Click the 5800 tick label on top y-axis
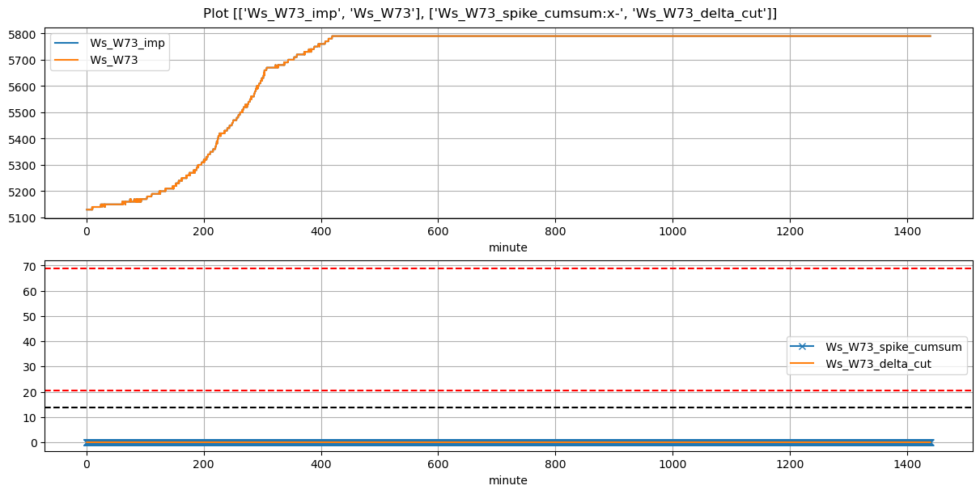980x494 pixels. (x=23, y=34)
